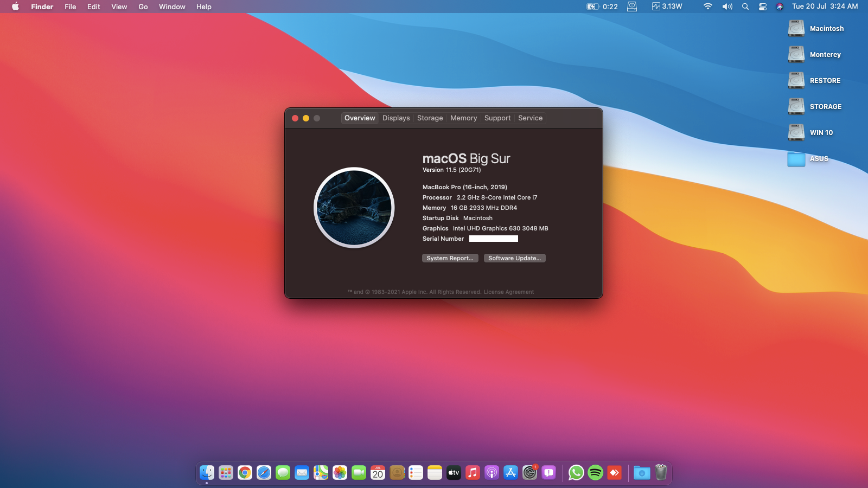The width and height of the screenshot is (868, 488).
Task: Select the ASUS folder on the desktop
Action: (x=796, y=159)
